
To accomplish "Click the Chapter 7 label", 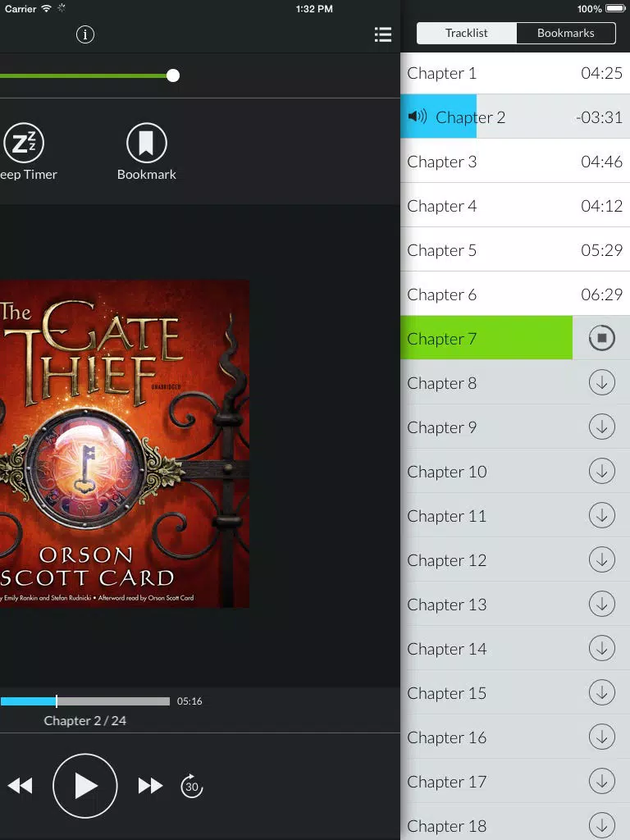I will click(x=442, y=339).
